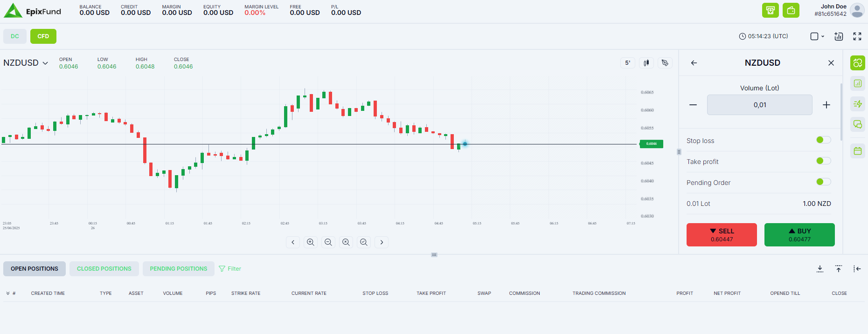Click the back arrow in NZDUSD panel

click(x=694, y=63)
